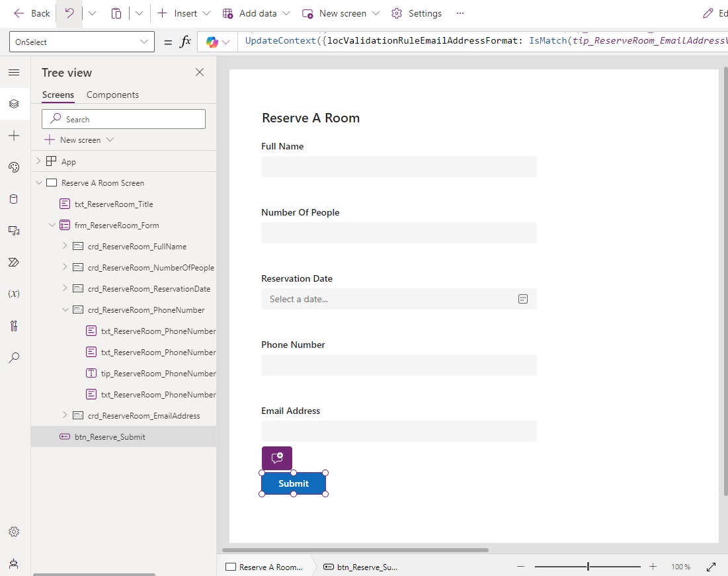This screenshot has height=576, width=728.
Task: Open the Advanced tools icon in the left rail
Action: click(14, 325)
